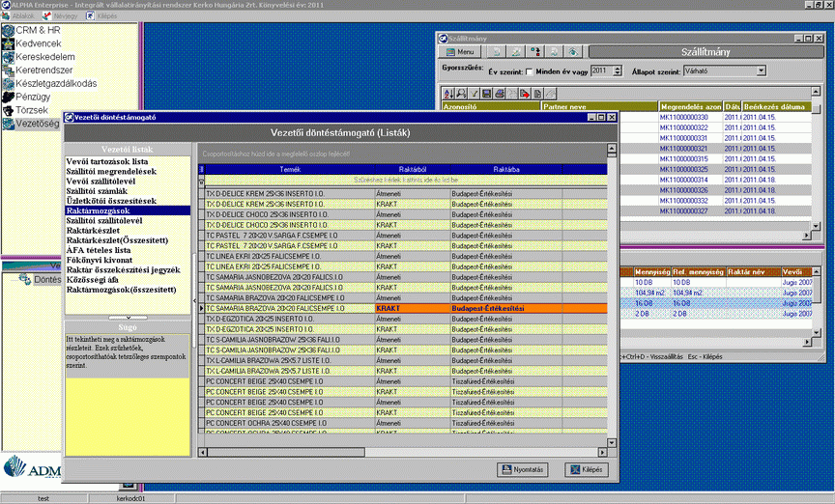
Task: Collapse the Vezetői listák panel with bottom chevron
Action: point(128,318)
